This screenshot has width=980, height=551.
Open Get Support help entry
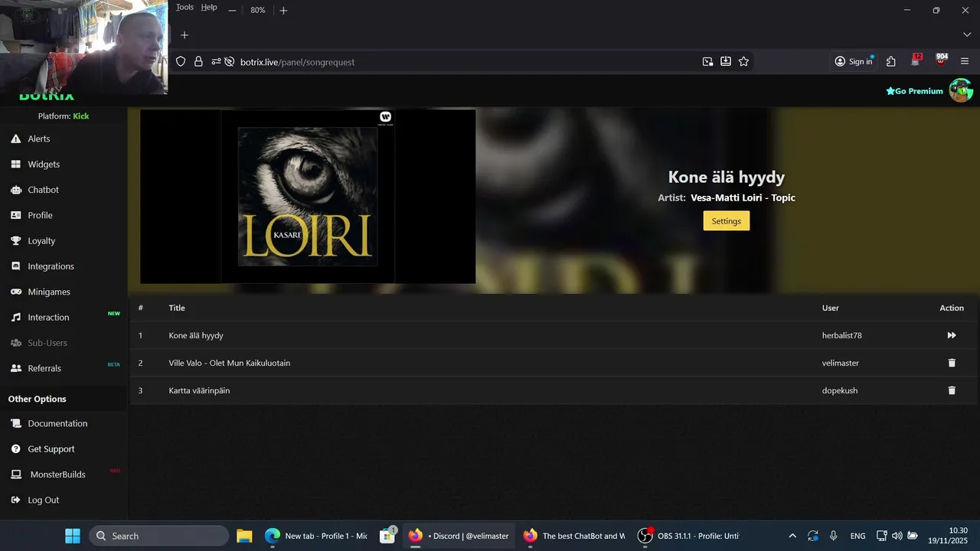coord(51,448)
